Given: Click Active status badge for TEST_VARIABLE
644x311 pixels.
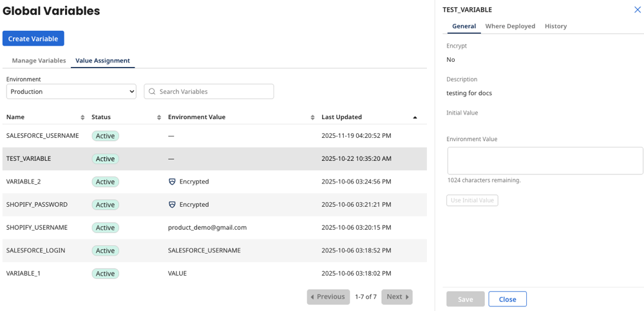Looking at the screenshot, I should point(105,159).
